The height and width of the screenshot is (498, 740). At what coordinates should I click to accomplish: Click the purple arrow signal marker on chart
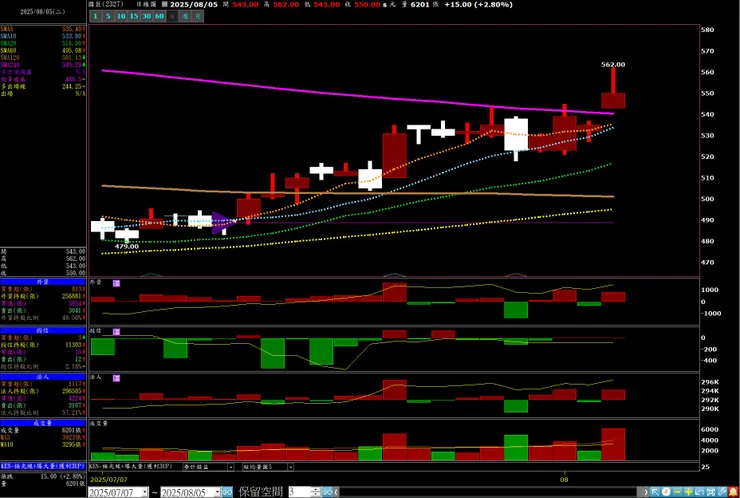click(224, 223)
